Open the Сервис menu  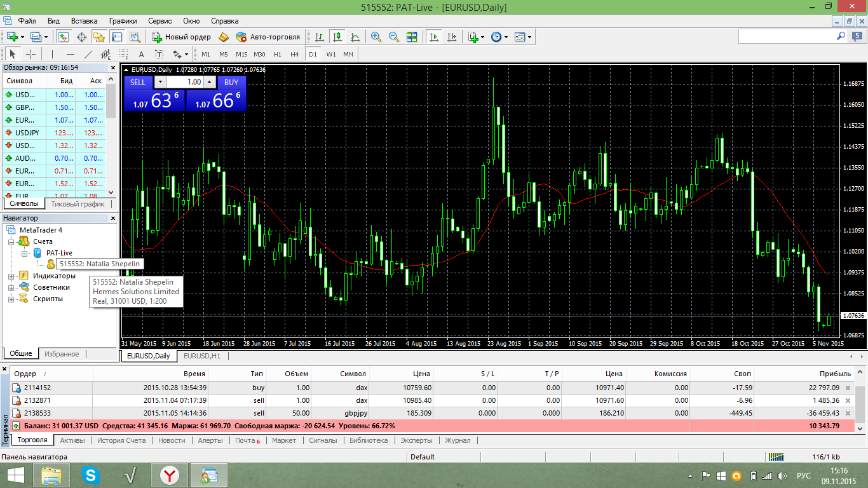(x=160, y=21)
